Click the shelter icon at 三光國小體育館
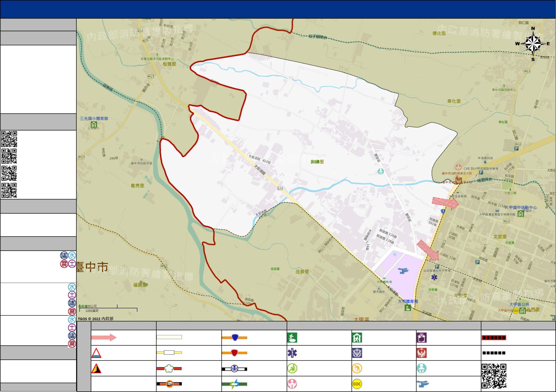The image size is (556, 392). (94, 125)
